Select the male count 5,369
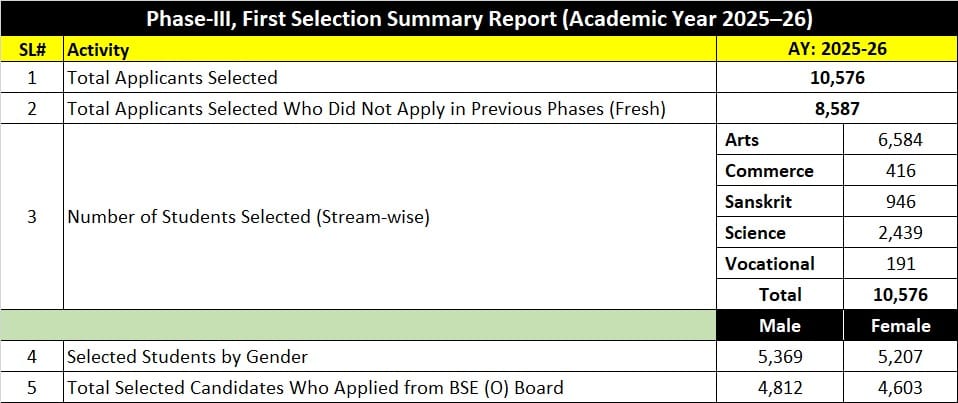Image resolution: width=958 pixels, height=403 pixels. click(x=780, y=356)
